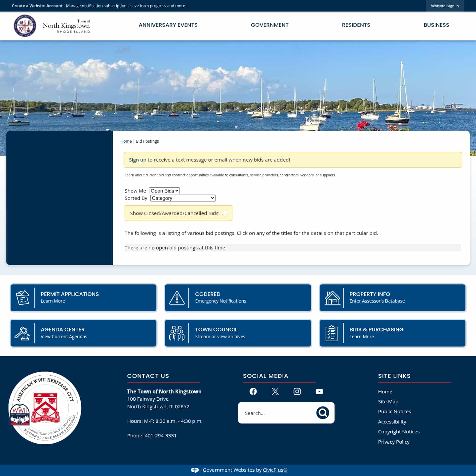Screen dimensions: 476x476
Task: Open the Instagram social media icon
Action: pos(297,391)
